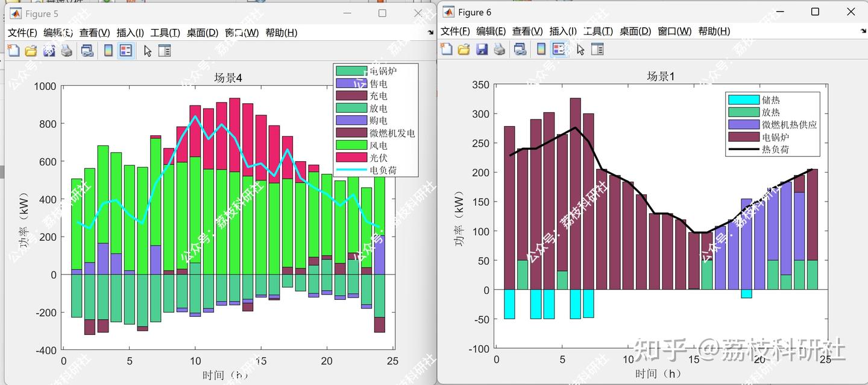The image size is (868, 385).
Task: Open 查看(V) menu in Figure 5
Action: 95,33
